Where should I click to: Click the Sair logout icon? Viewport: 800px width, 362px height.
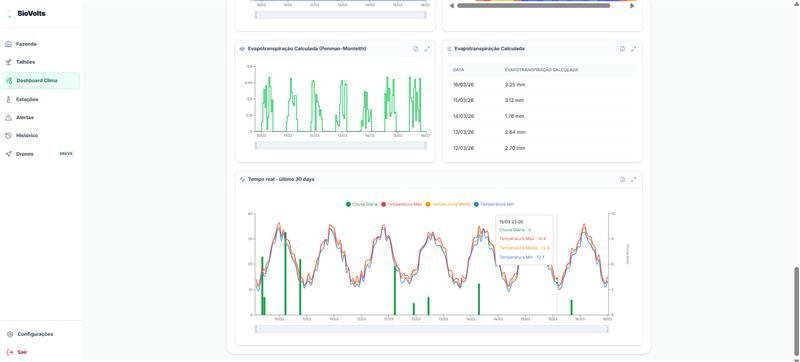tap(10, 352)
